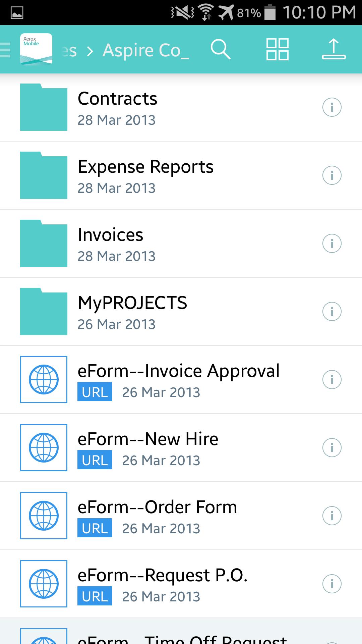The height and width of the screenshot is (644, 362).
Task: Tap the search magnifier icon
Action: [220, 49]
